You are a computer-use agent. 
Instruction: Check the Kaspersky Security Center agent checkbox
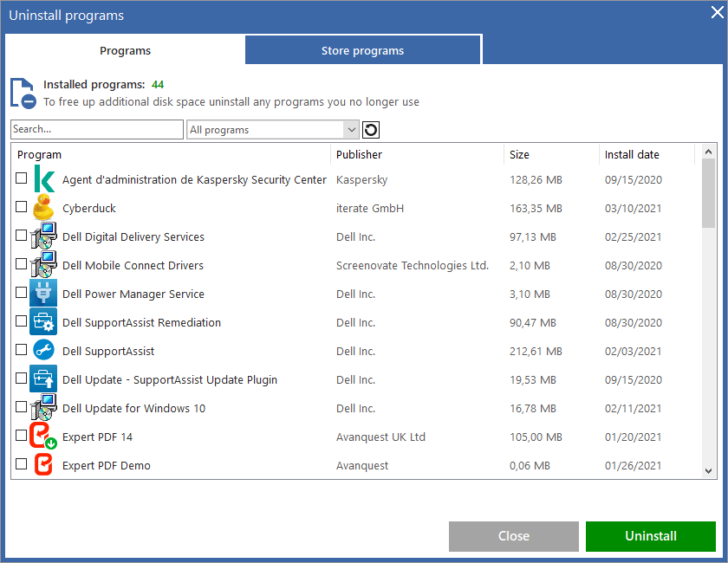click(x=22, y=178)
